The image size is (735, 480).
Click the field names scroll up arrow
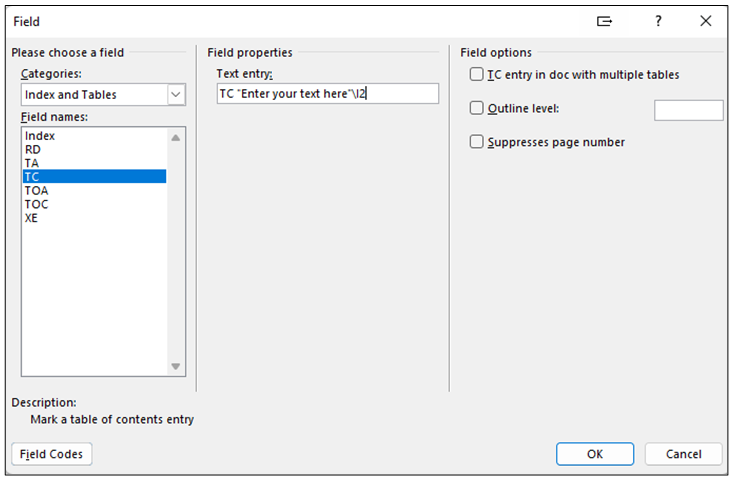click(176, 138)
